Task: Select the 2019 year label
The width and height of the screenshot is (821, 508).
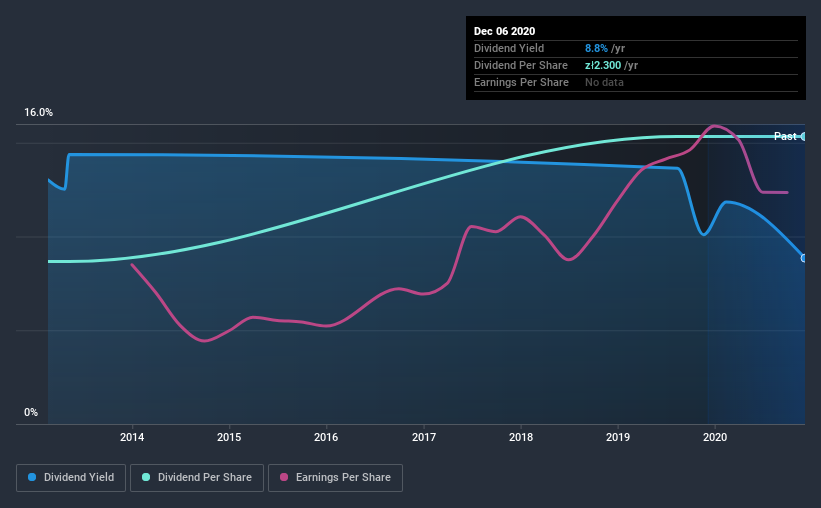Action: [x=618, y=437]
